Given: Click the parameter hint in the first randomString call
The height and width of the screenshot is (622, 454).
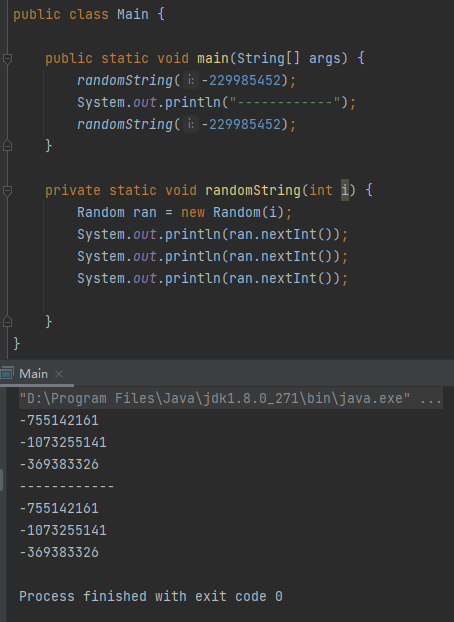Looking at the screenshot, I should click(191, 81).
